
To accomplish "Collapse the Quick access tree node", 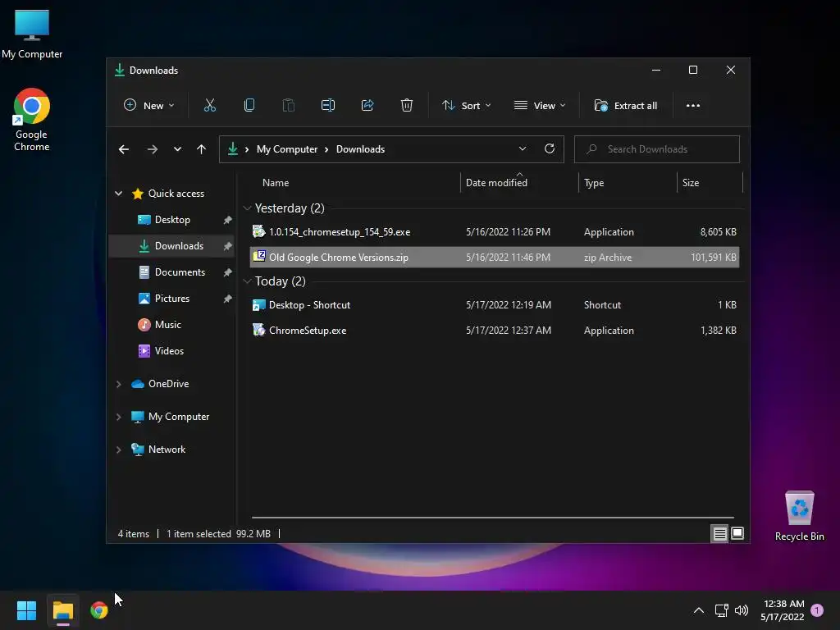I will (x=118, y=194).
